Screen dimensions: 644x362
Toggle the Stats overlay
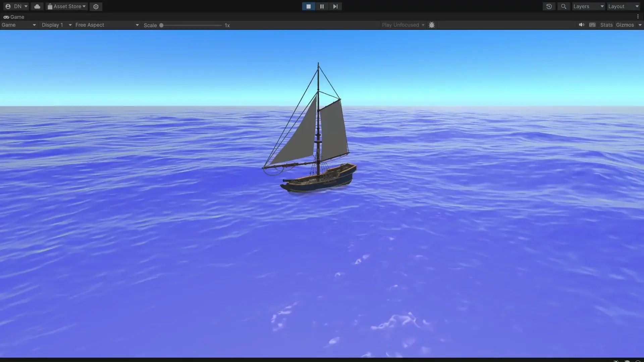606,25
